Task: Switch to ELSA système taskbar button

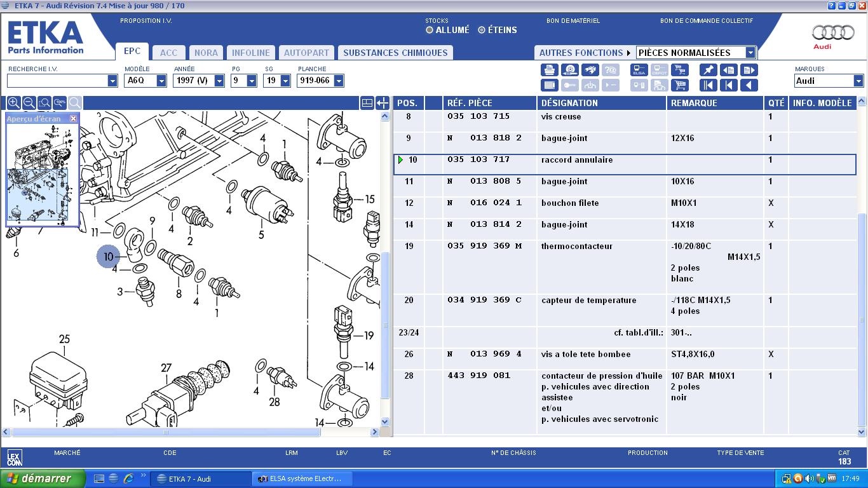Action: pyautogui.click(x=302, y=478)
